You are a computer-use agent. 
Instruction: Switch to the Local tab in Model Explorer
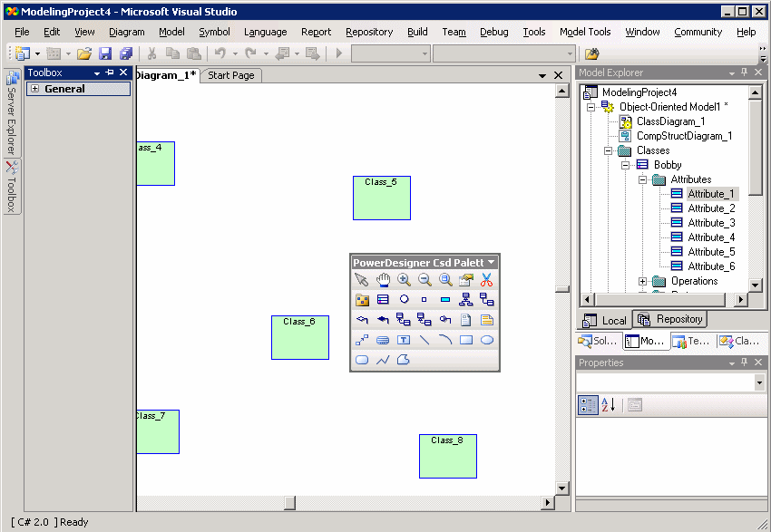(604, 320)
